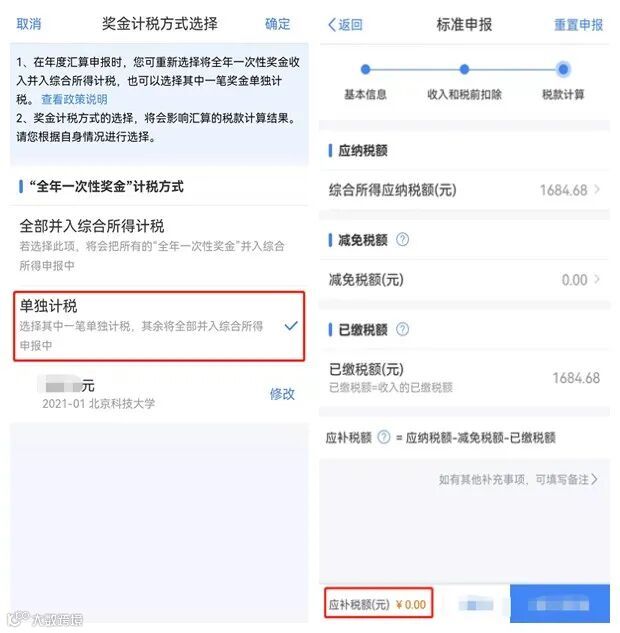Click the blue checkmark on 单独计税

click(291, 325)
